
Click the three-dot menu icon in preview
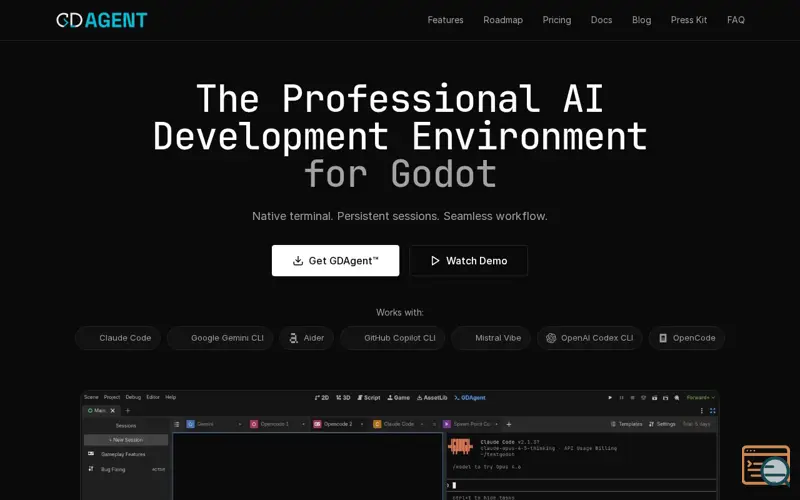pos(702,411)
